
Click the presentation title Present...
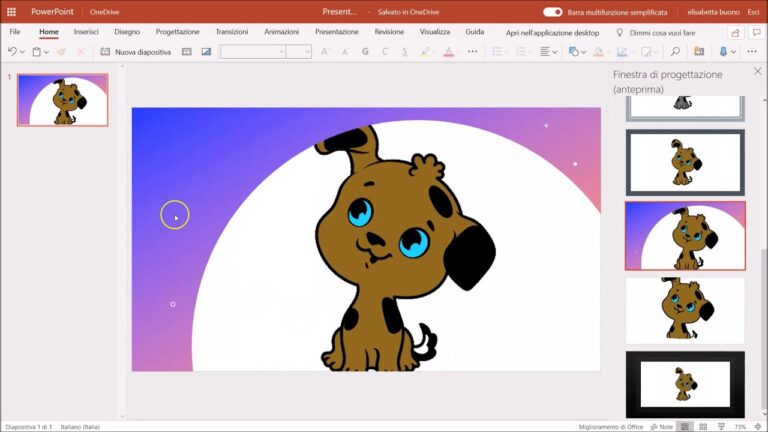[x=339, y=12]
